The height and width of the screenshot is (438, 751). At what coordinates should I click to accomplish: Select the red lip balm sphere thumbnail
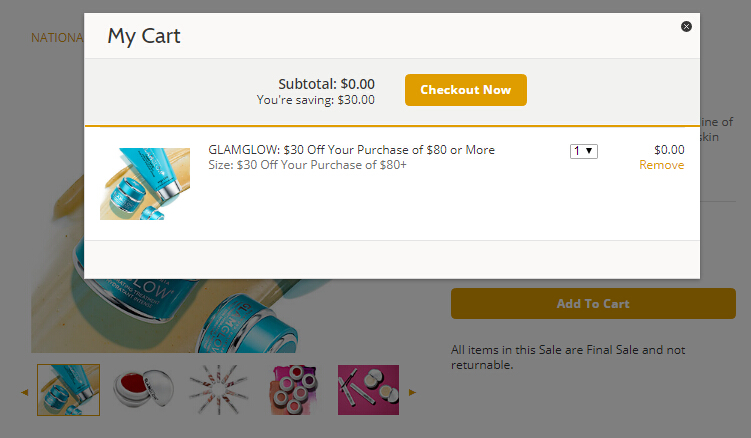pyautogui.click(x=144, y=390)
